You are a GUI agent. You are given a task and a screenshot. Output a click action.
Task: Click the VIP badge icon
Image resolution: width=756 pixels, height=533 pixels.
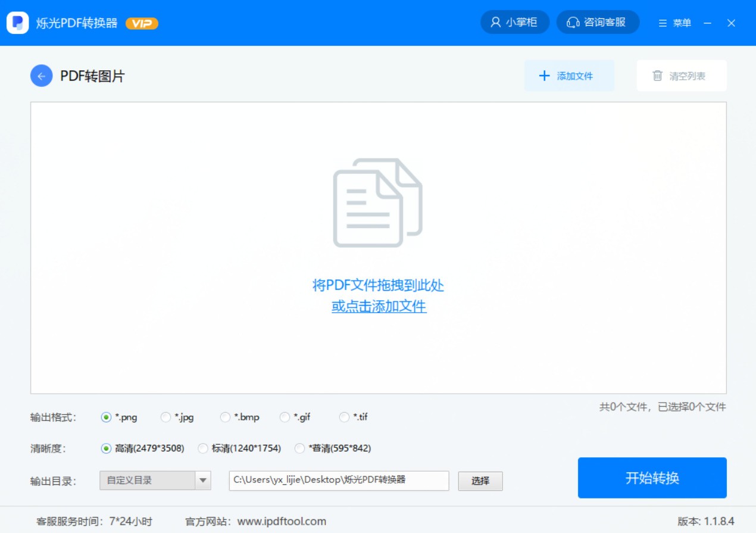[x=142, y=23]
